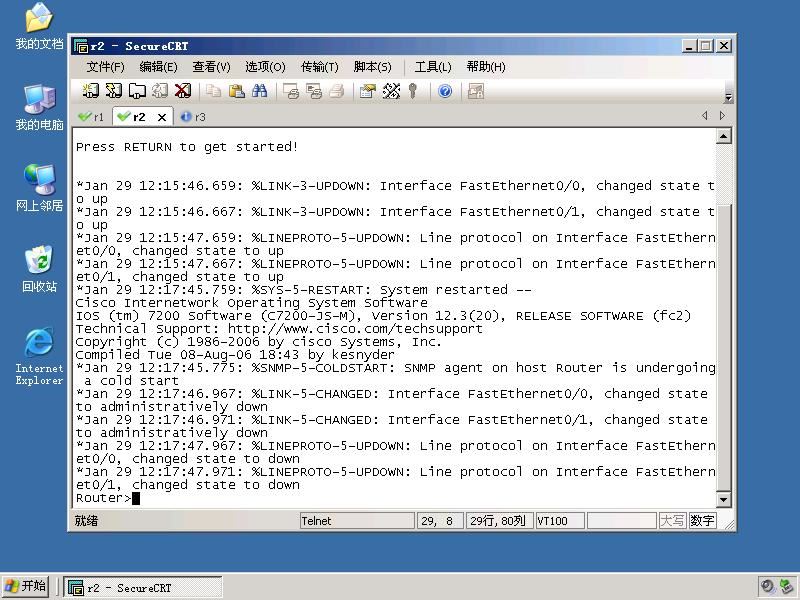
Task: Switch to the r1 session tab
Action: (91, 117)
